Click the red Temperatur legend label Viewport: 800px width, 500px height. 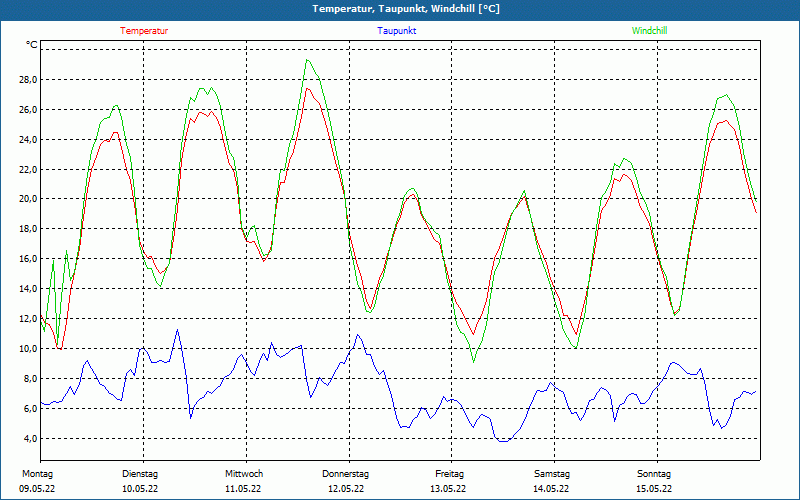click(x=144, y=31)
